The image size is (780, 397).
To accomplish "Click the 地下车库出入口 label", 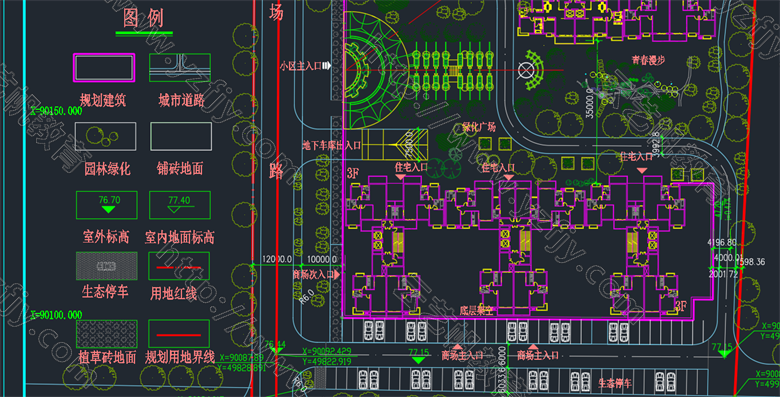I will (332, 145).
